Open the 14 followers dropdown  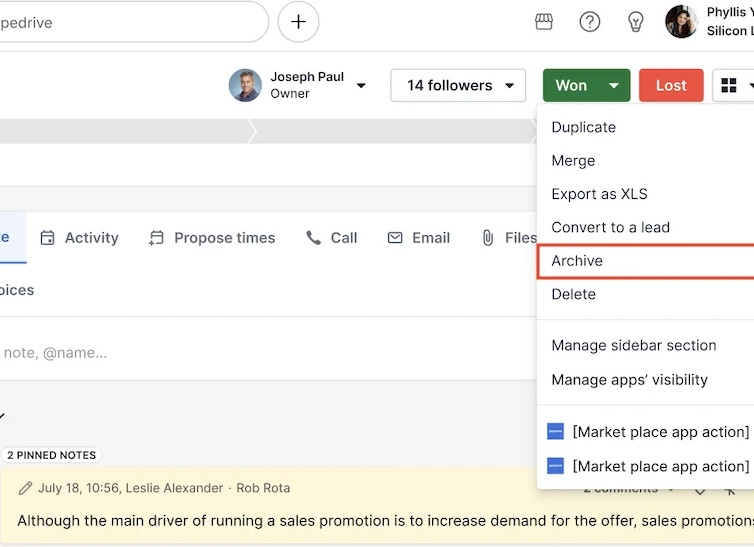[x=458, y=86]
